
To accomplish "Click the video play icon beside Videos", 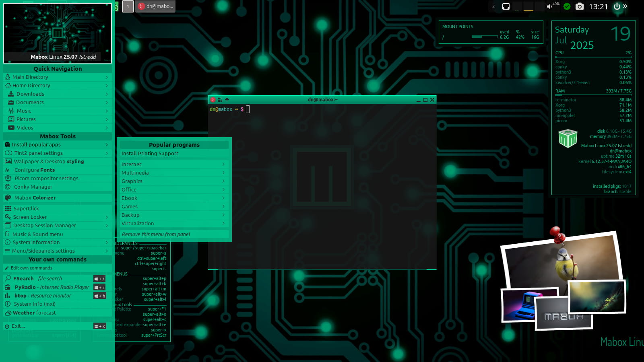I will click(11, 128).
